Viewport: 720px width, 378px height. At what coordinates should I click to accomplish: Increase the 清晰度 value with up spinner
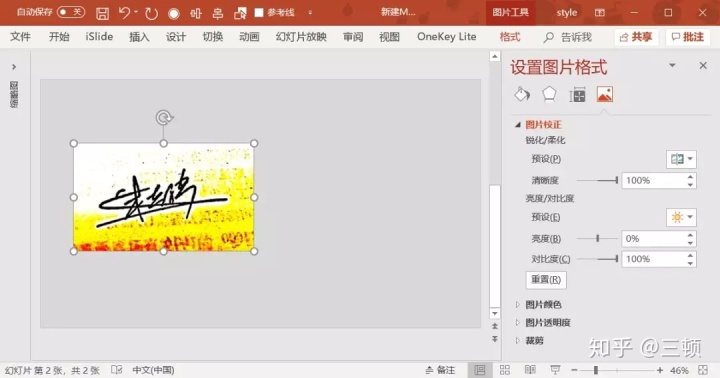[691, 177]
